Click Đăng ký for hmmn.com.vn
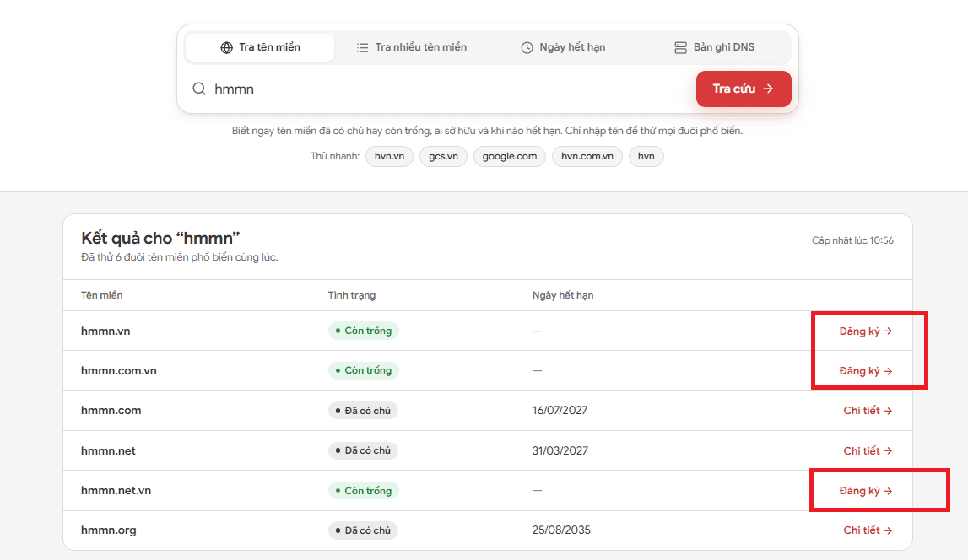 866,370
